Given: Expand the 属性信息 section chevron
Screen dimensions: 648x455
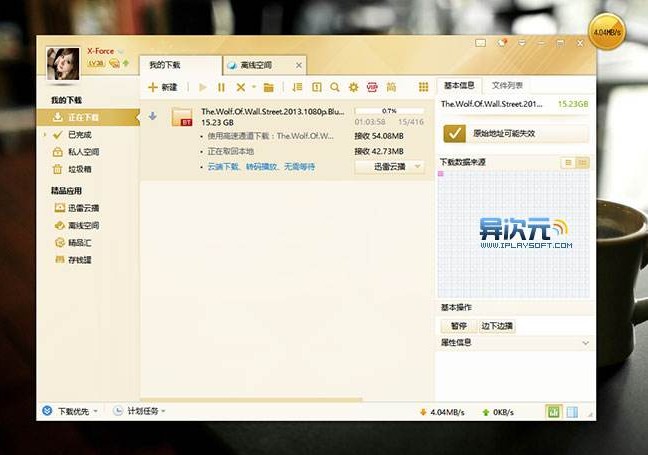Looking at the screenshot, I should (x=585, y=343).
